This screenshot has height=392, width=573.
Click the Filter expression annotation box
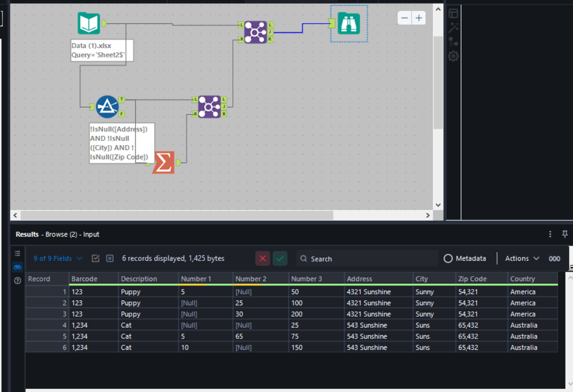[x=122, y=143]
